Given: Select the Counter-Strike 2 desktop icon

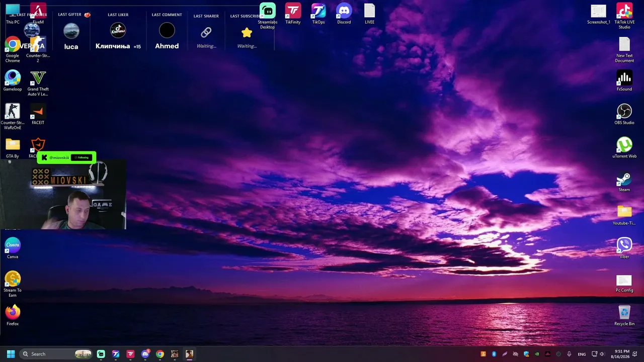Looking at the screenshot, I should (x=38, y=50).
